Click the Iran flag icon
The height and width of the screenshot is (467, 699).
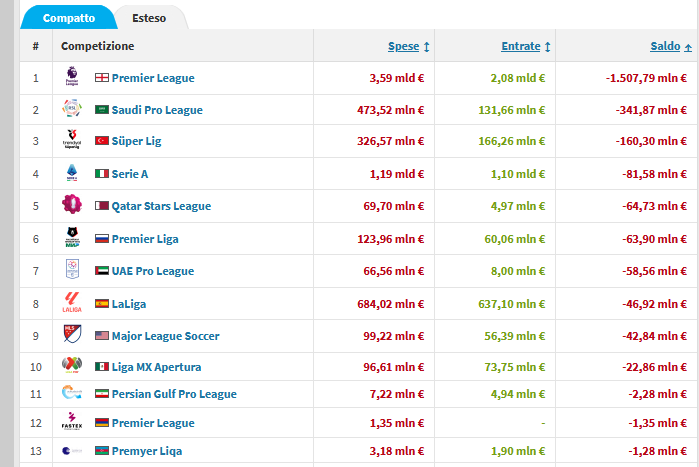pos(102,394)
